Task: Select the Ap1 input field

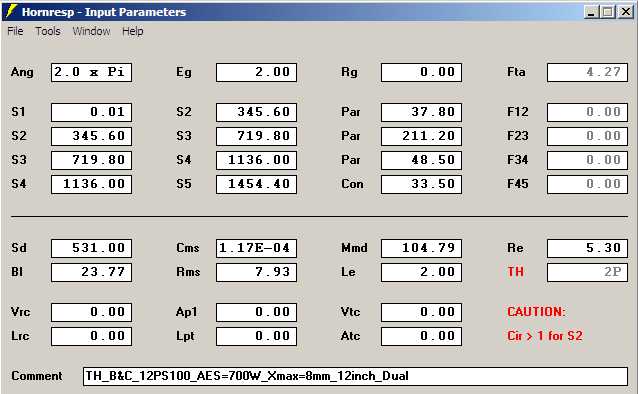Action: pos(256,312)
